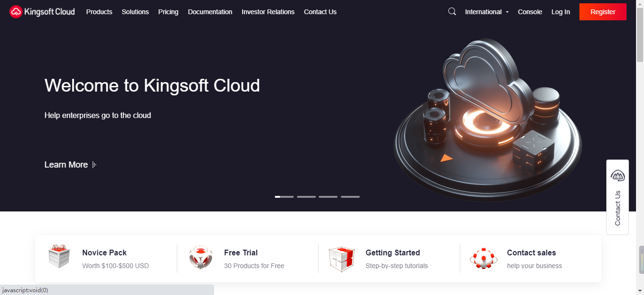Click 'Help enterprises go to the cloud' text
This screenshot has height=295, width=644.
coord(98,115)
